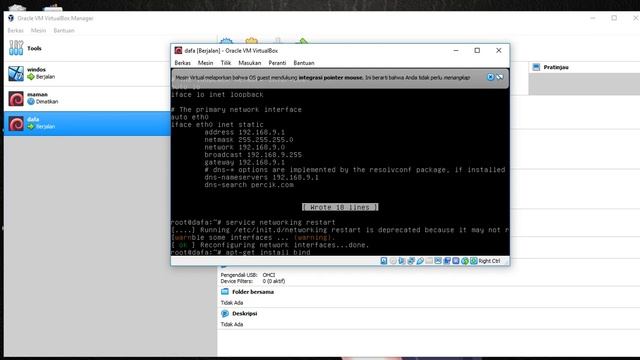The image size is (640, 360).
Task: Click 'Dimatikan' status text under maman
Action: point(47,102)
